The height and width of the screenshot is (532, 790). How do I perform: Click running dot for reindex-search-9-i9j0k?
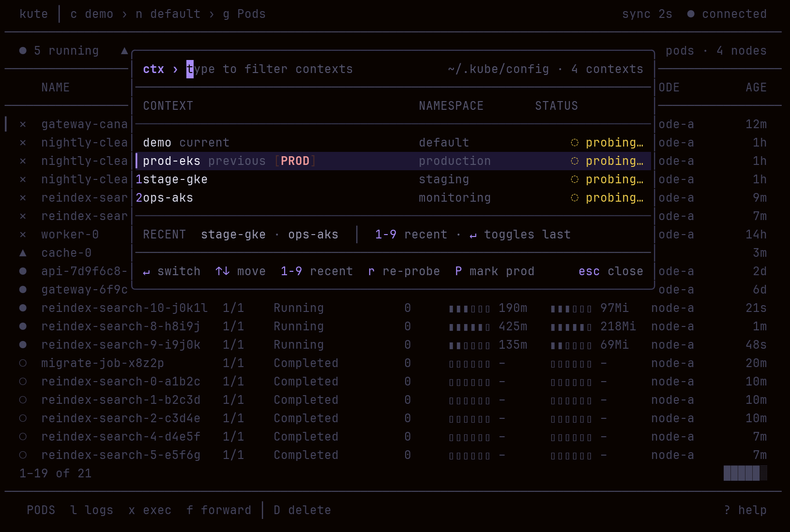coord(23,345)
